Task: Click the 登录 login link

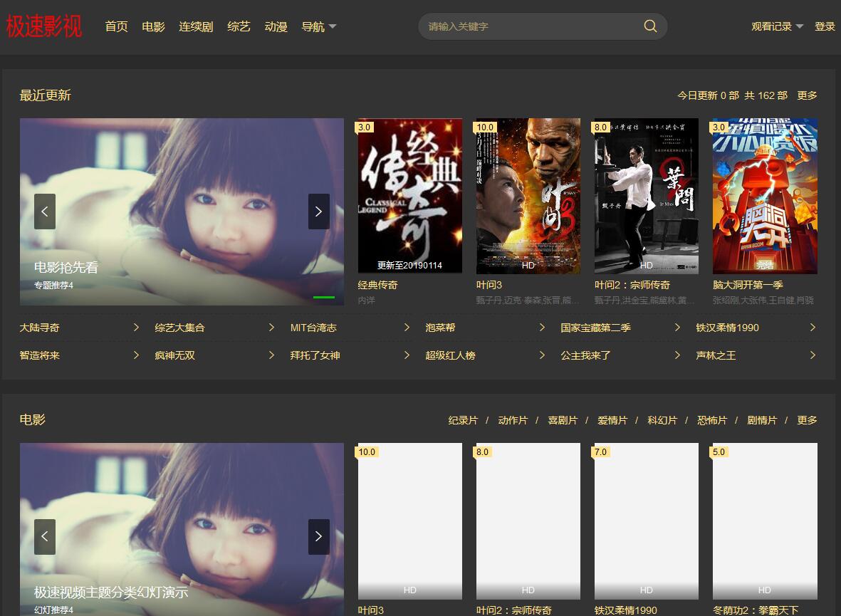Action: [825, 26]
